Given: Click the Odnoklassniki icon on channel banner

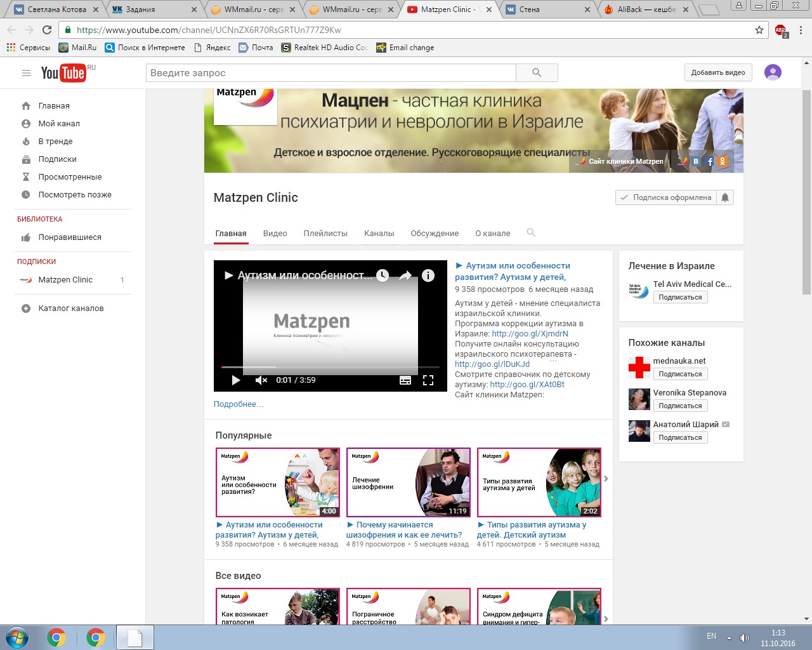Looking at the screenshot, I should click(723, 161).
